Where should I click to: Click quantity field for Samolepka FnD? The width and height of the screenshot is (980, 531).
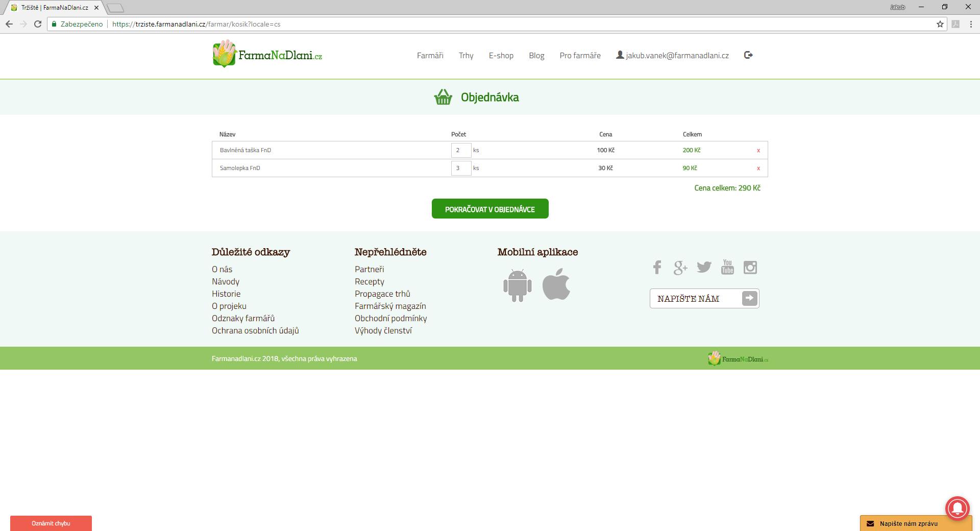460,168
